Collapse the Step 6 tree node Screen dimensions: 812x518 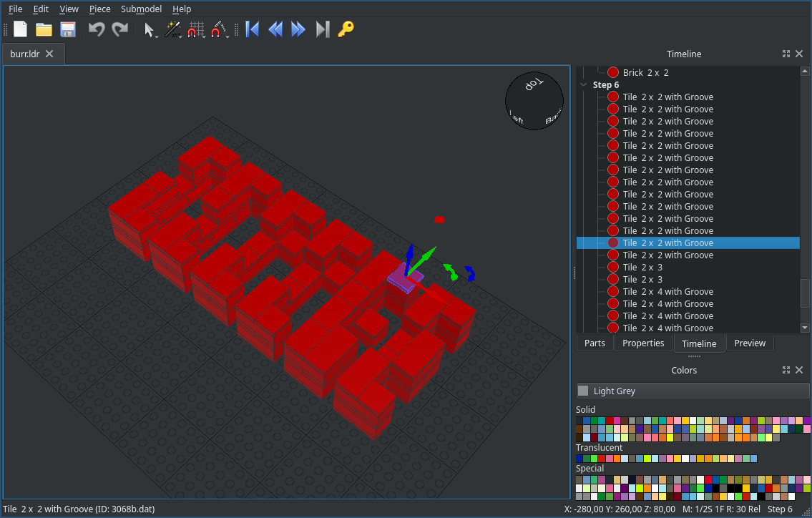(x=584, y=85)
